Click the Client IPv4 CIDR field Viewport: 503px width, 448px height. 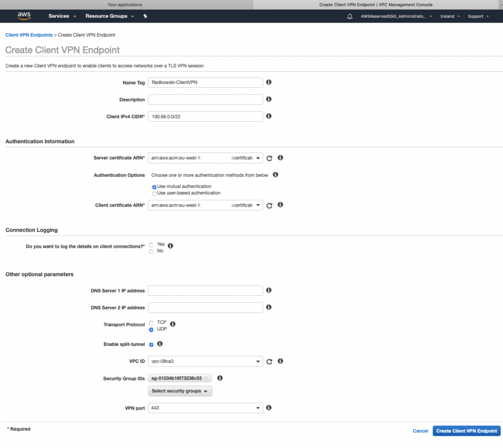(206, 116)
